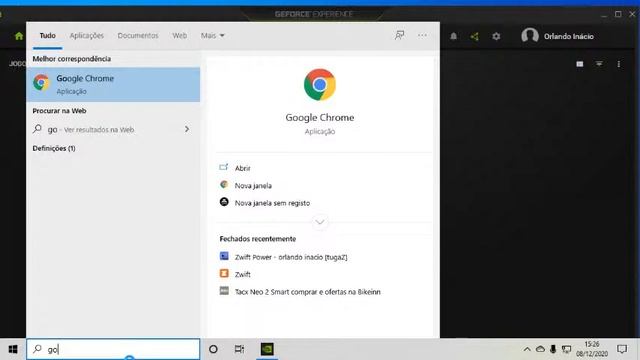Expand the Mais dropdown menu
The image size is (640, 360).
tap(212, 36)
